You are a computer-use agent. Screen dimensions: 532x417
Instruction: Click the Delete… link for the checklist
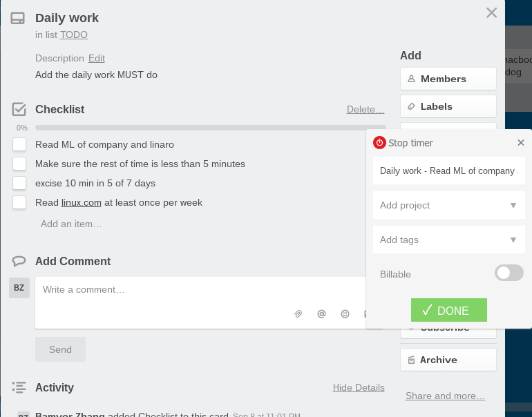coord(365,110)
